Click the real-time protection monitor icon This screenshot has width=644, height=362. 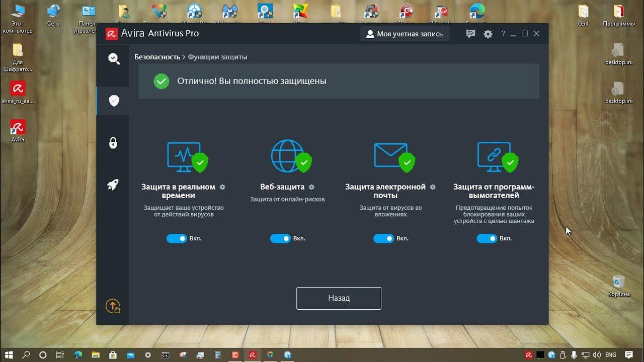[187, 157]
